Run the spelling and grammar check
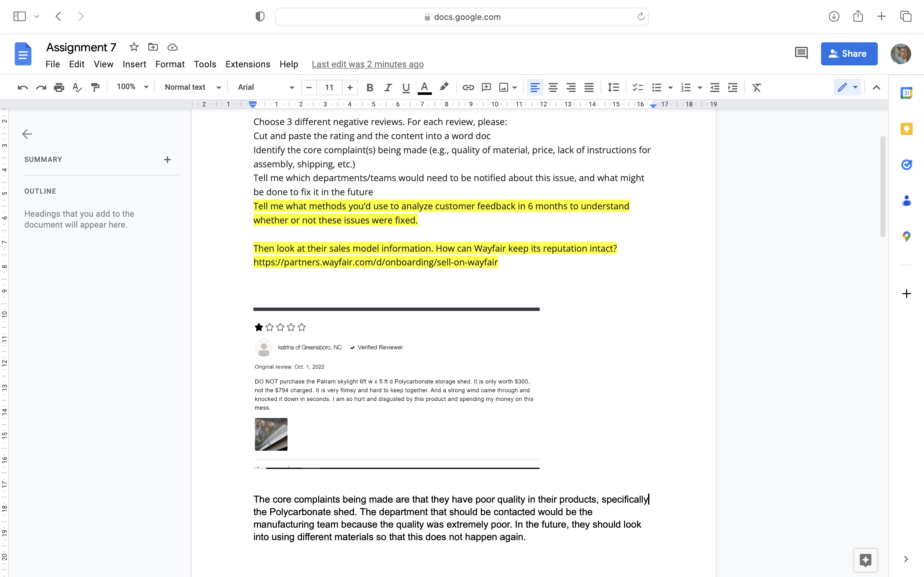The width and height of the screenshot is (924, 577). [77, 88]
